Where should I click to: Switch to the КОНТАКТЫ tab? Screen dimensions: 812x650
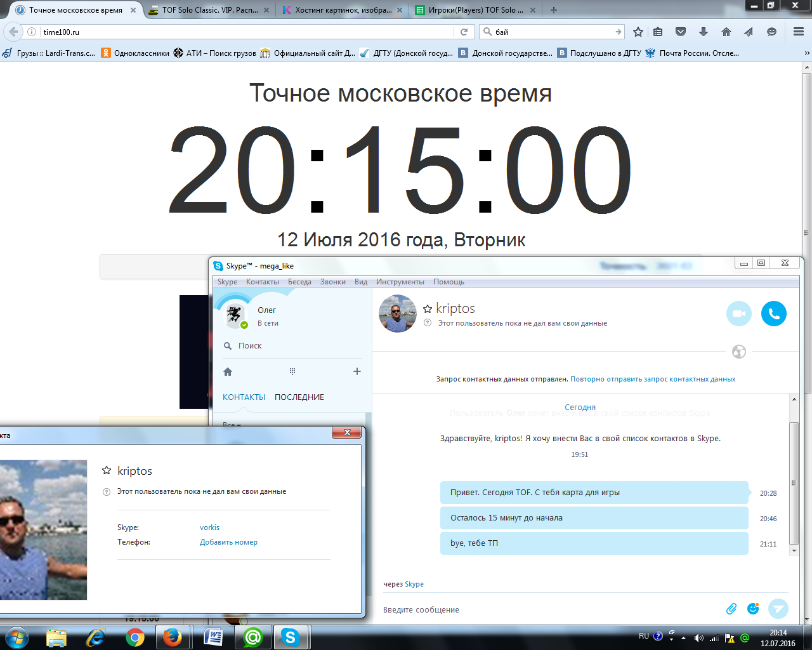244,397
